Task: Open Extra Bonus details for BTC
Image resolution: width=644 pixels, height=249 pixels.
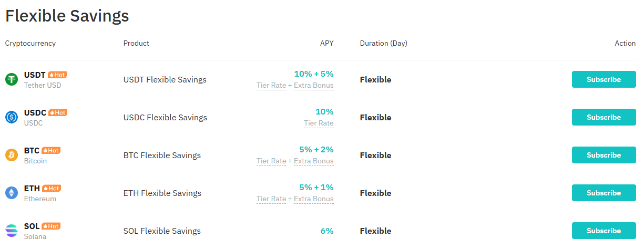Action: pos(314,161)
